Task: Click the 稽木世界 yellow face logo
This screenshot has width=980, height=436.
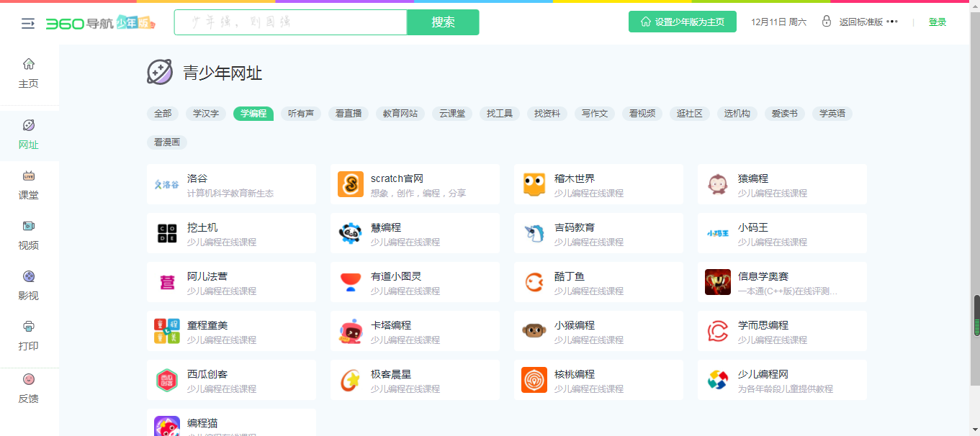Action: point(534,184)
